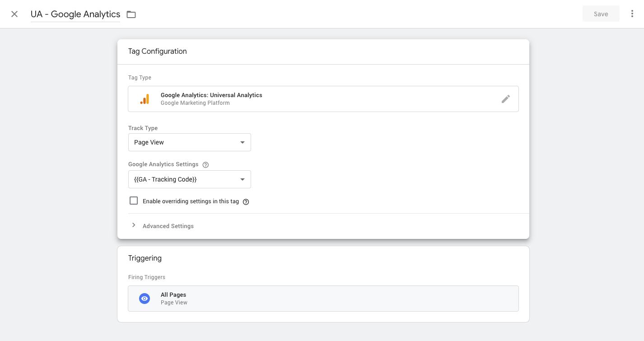
Task: Open the All Pages firing trigger
Action: point(323,299)
